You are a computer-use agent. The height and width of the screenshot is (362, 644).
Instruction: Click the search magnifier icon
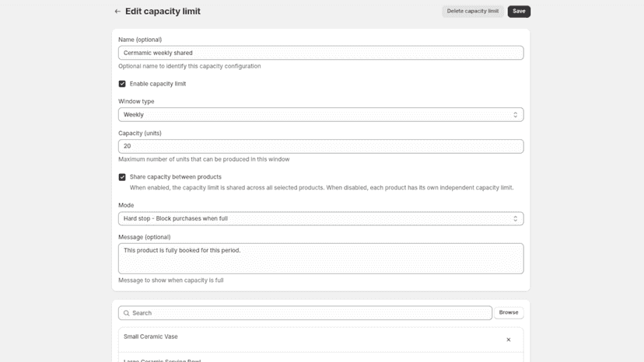coord(127,313)
